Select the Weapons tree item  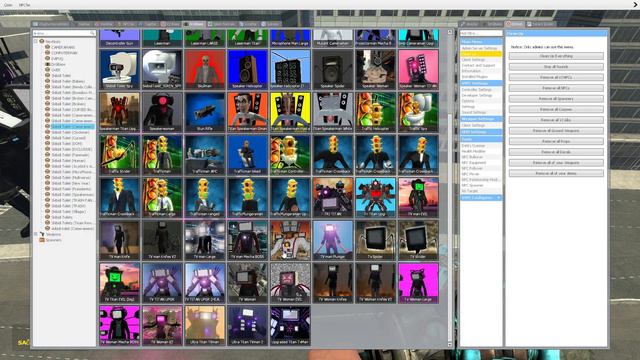[x=53, y=234]
